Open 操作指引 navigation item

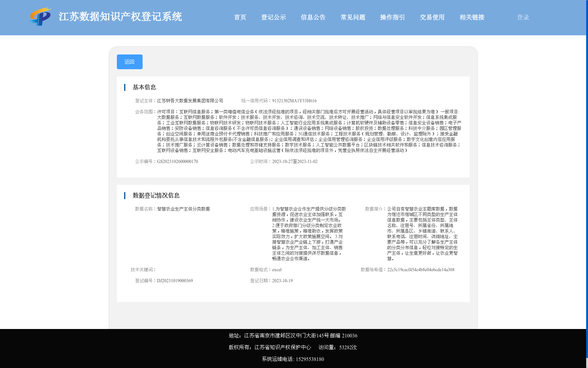tap(392, 17)
